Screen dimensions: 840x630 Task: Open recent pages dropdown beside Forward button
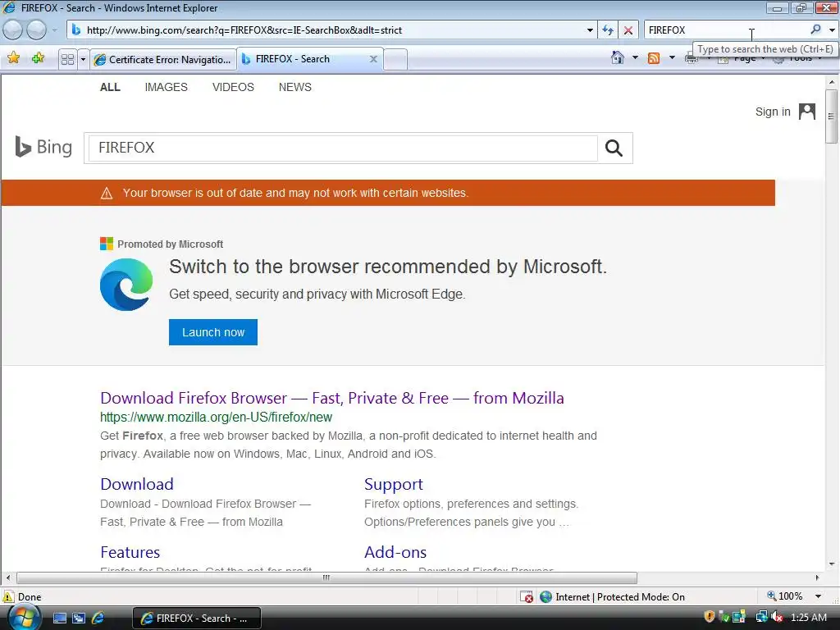pos(54,30)
